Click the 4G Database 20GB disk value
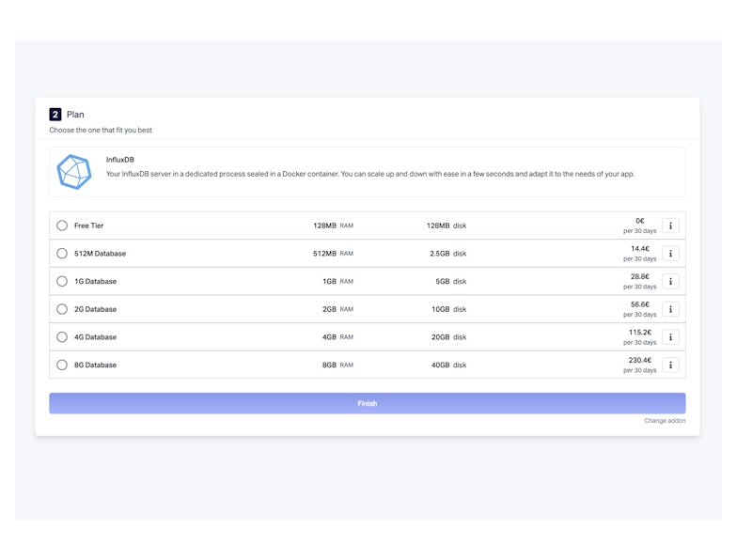737x560 pixels. point(440,337)
